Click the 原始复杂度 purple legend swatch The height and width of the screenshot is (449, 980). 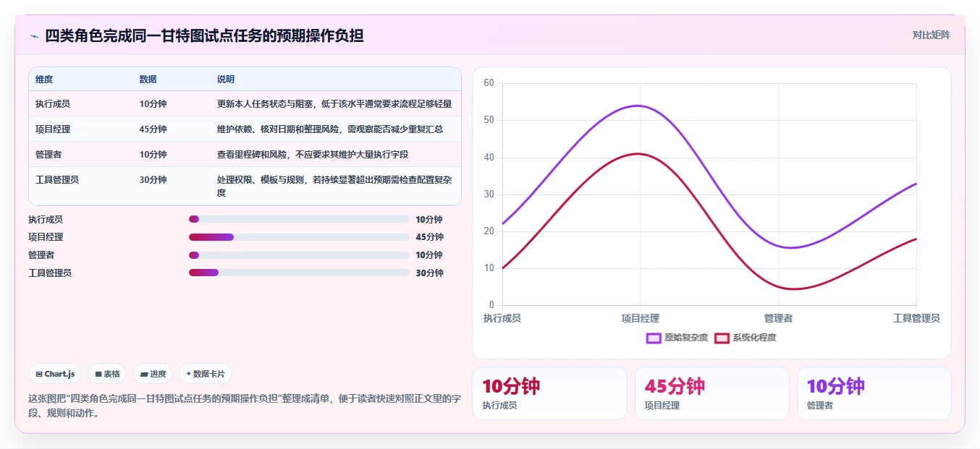click(654, 338)
